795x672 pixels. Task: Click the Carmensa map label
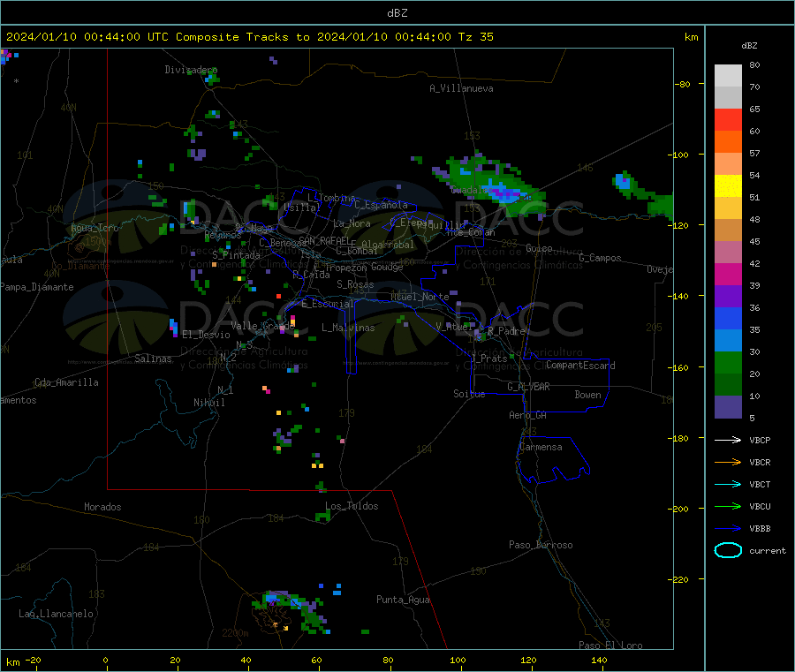541,447
